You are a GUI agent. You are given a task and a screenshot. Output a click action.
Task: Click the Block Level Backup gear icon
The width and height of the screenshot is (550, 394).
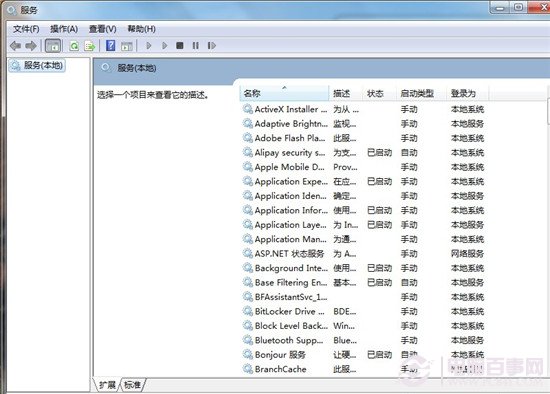(x=248, y=326)
